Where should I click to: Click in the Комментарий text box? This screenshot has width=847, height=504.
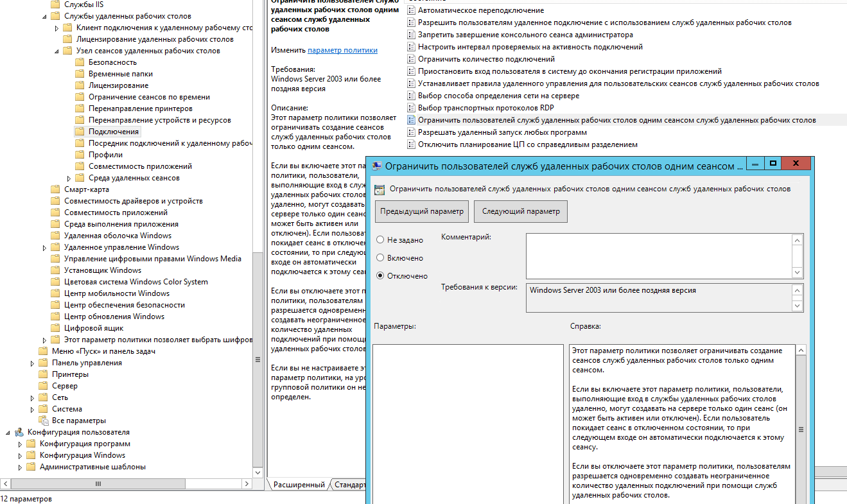pyautogui.click(x=659, y=256)
